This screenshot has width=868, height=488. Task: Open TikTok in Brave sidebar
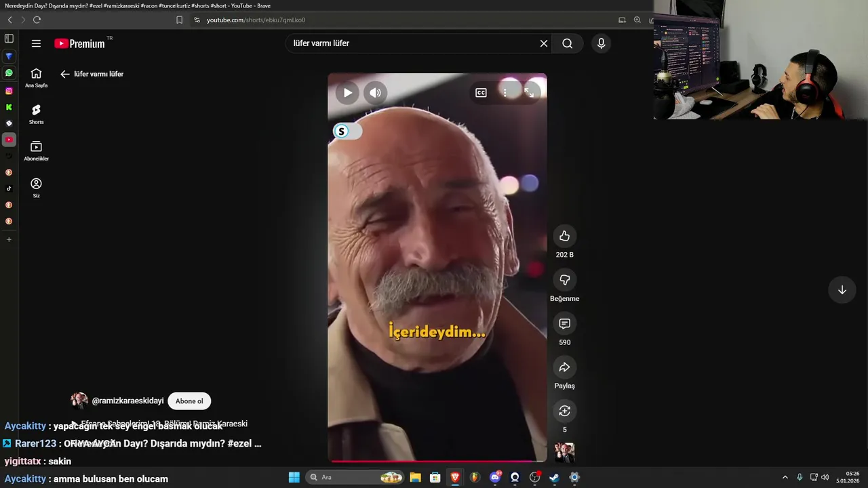point(9,188)
